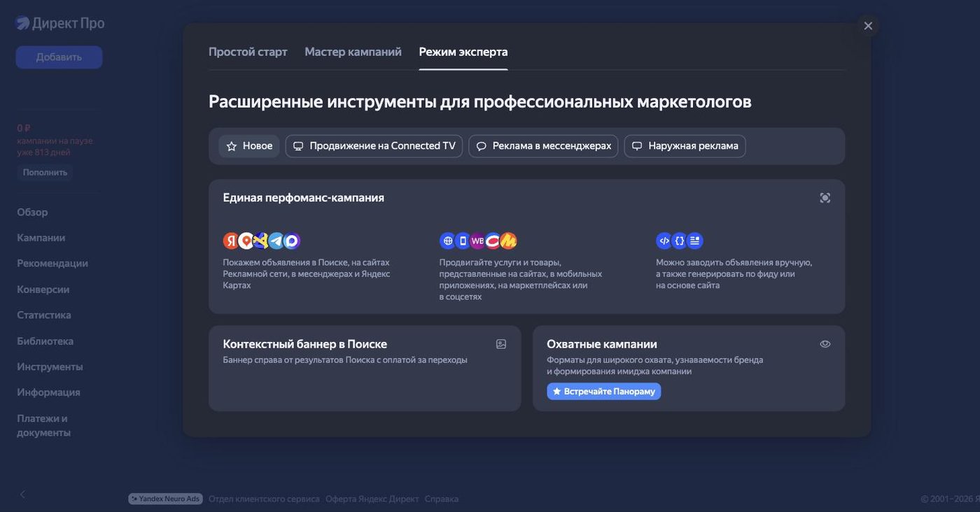Image resolution: width=980 pixels, height=512 pixels.
Task: Collapse the left sidebar with the arrow
Action: [22, 495]
